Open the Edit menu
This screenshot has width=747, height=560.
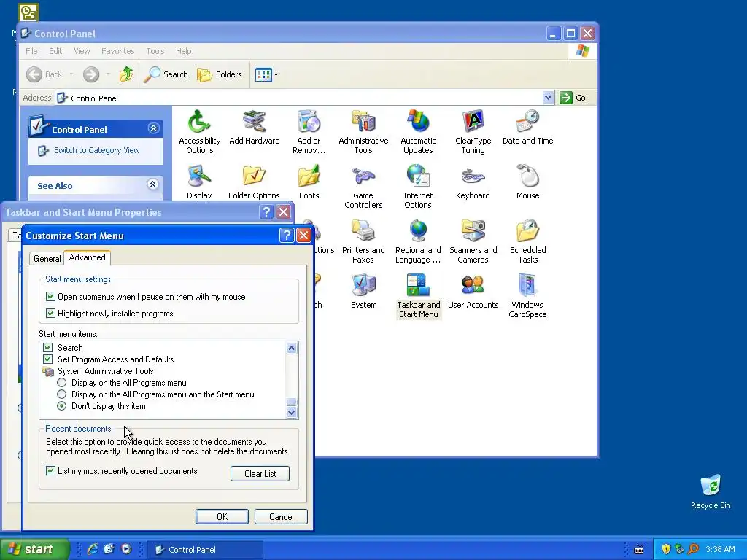tap(55, 51)
